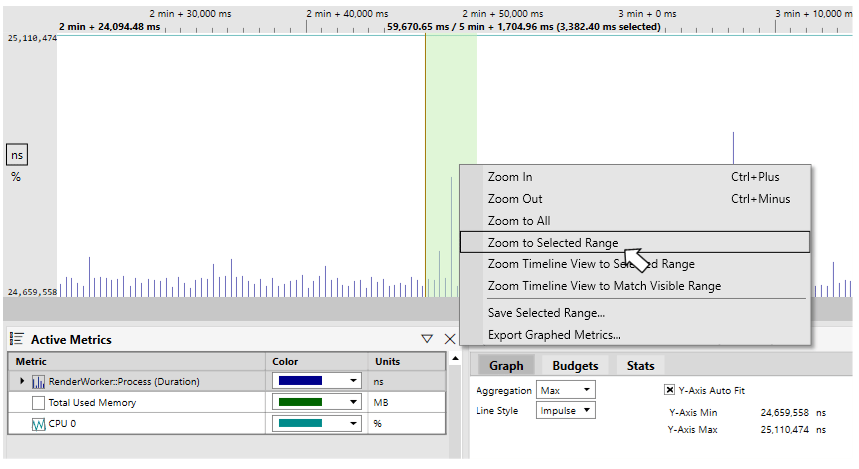Click the orange time cursor line
The width and height of the screenshot is (859, 469).
pyautogui.click(x=425, y=164)
